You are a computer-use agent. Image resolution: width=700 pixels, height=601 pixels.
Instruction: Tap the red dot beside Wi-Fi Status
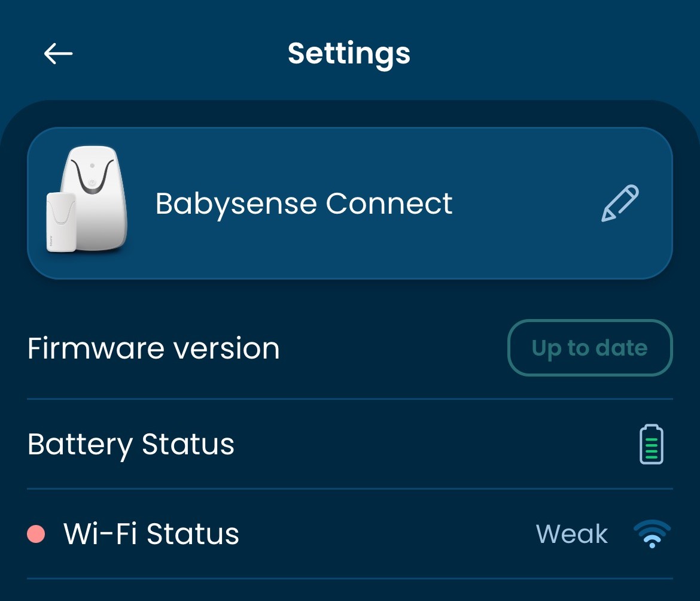click(x=36, y=534)
